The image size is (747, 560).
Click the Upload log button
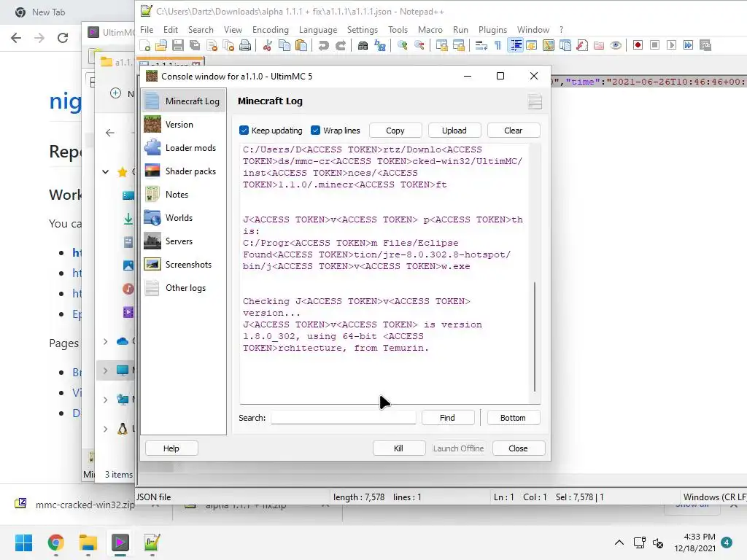[454, 131]
